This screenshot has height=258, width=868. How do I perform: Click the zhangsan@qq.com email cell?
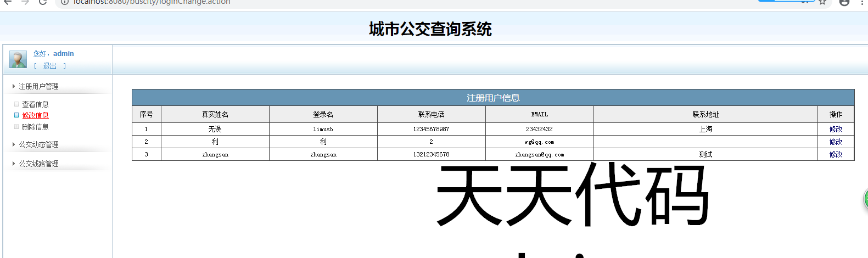coord(539,154)
